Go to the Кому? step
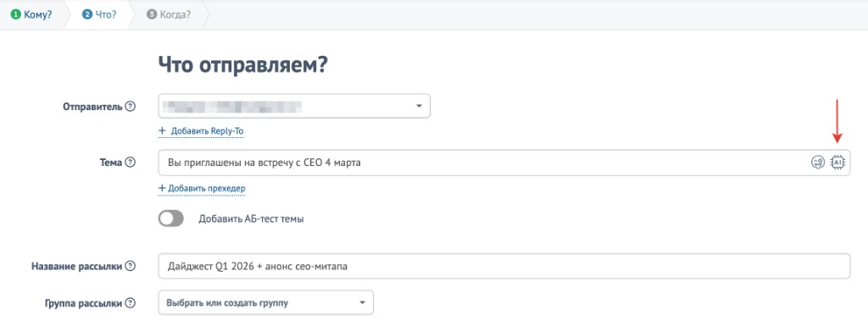 coord(31,14)
